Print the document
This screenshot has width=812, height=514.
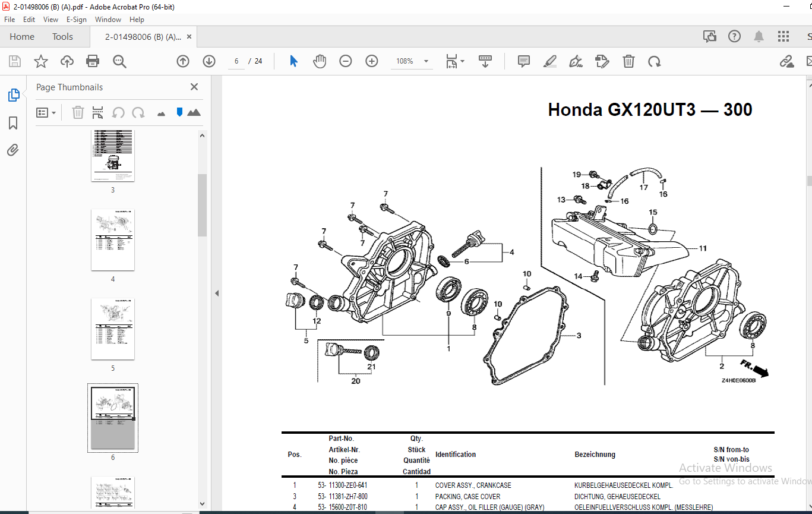pyautogui.click(x=93, y=61)
